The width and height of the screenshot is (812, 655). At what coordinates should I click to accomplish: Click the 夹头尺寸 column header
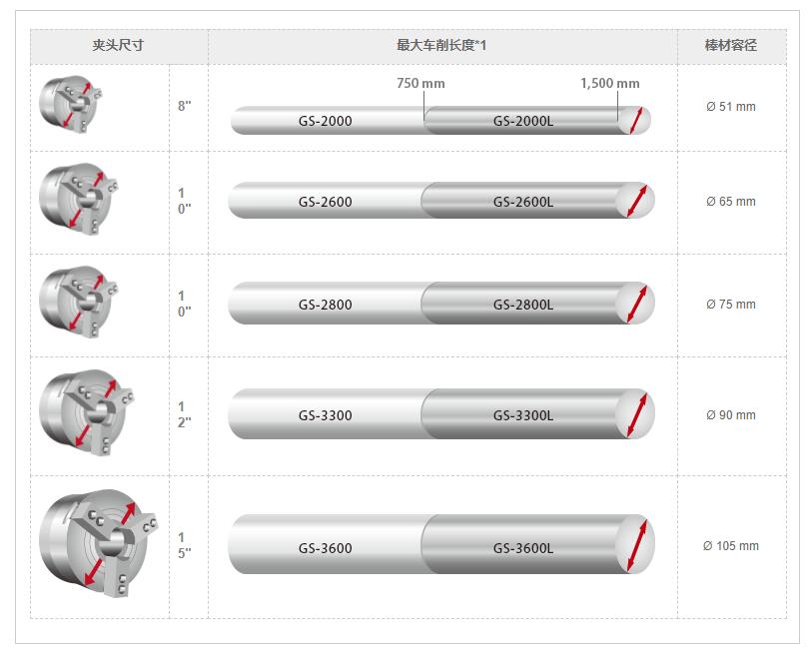pyautogui.click(x=118, y=46)
